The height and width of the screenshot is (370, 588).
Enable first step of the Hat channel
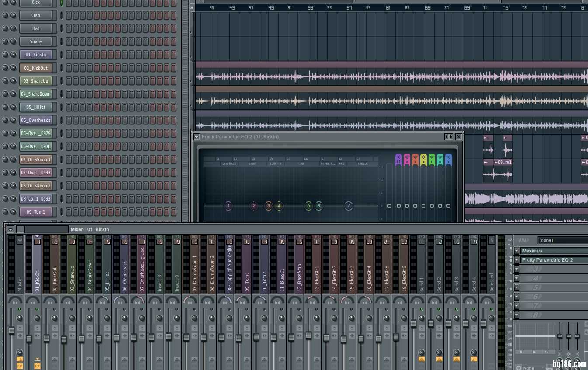(x=69, y=28)
